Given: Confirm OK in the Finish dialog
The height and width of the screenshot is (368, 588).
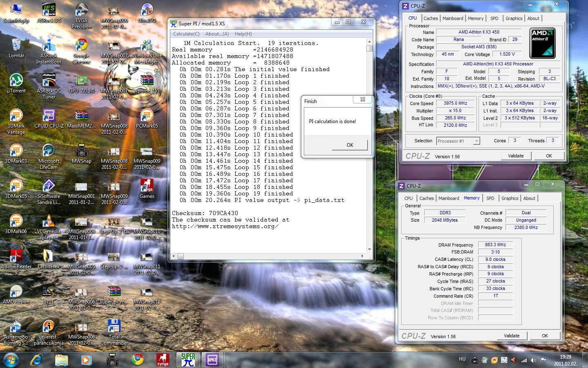Looking at the screenshot, I should [x=350, y=145].
